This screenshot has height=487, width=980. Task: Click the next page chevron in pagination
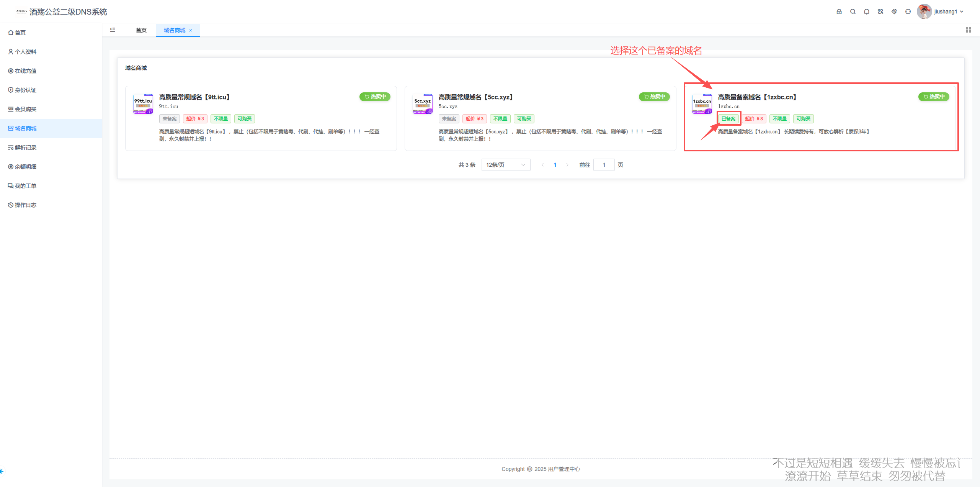pyautogui.click(x=567, y=165)
